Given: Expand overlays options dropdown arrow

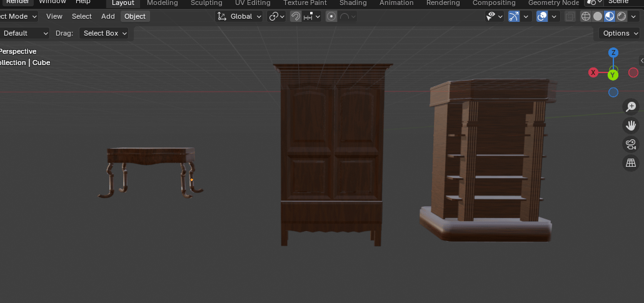Looking at the screenshot, I should 554,16.
